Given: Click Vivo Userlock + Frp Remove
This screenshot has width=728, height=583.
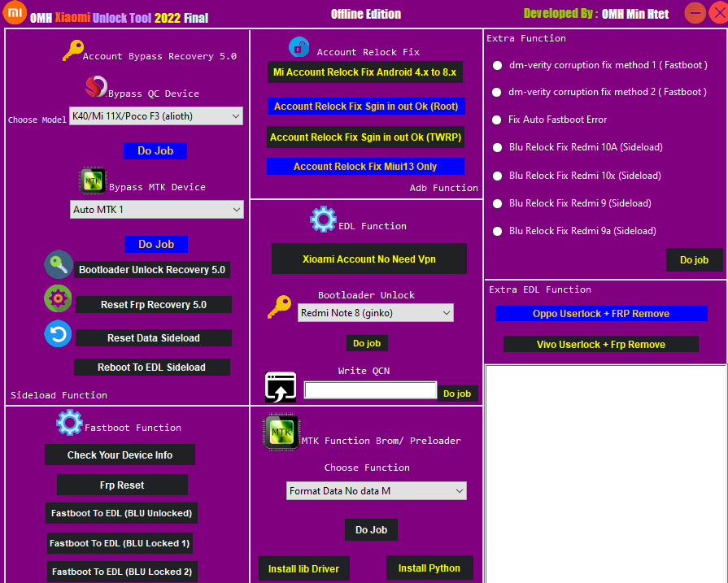Looking at the screenshot, I should (601, 345).
